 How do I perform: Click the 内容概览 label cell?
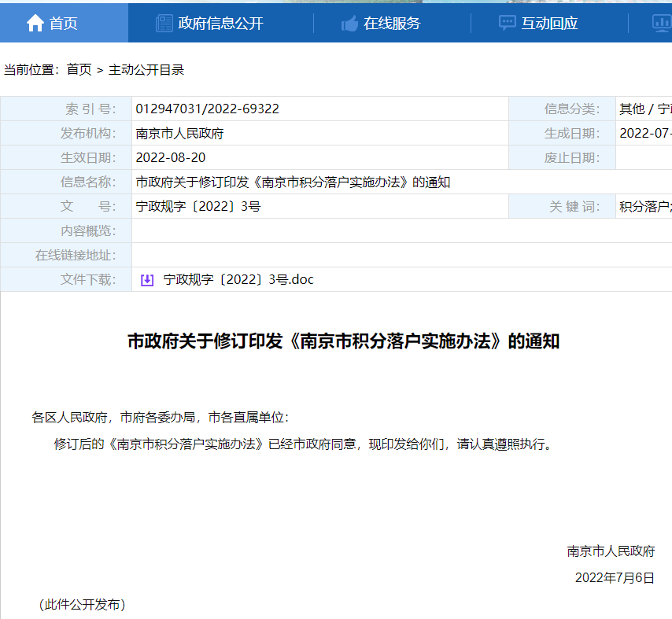point(66,231)
